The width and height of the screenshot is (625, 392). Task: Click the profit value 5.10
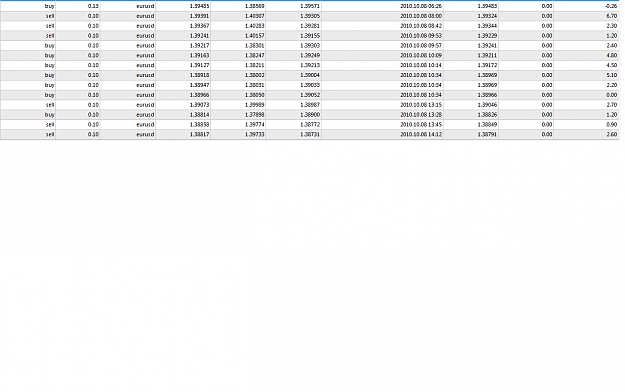tap(611, 75)
